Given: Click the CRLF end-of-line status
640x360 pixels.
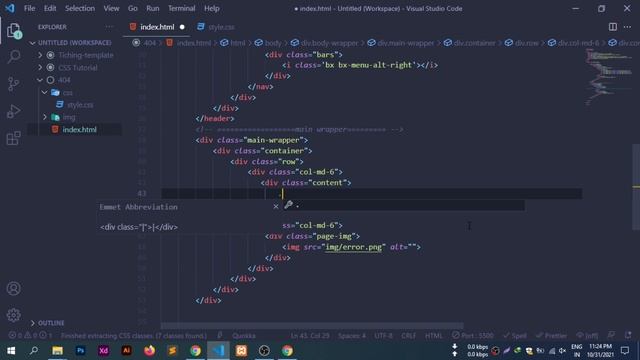Looking at the screenshot, I should [409, 336].
